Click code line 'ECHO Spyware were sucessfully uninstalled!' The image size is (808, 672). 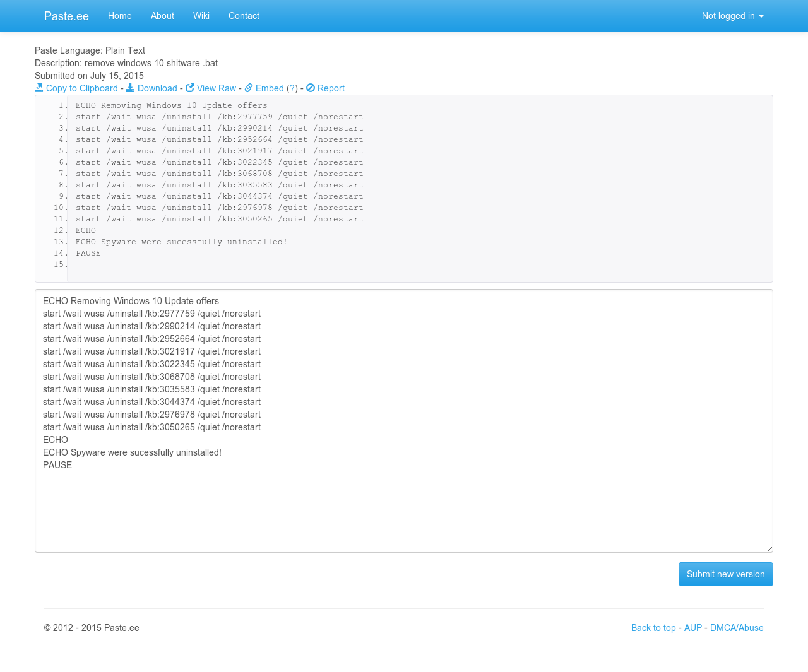tap(182, 242)
